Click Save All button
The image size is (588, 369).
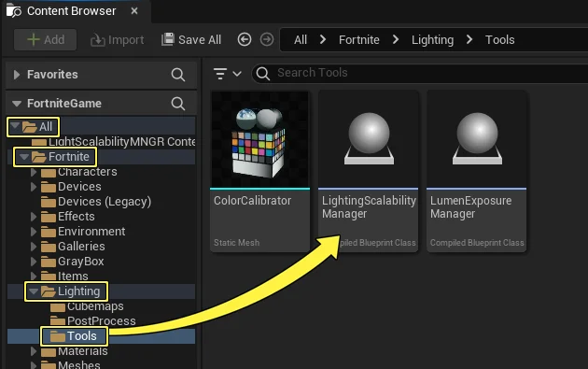click(191, 39)
